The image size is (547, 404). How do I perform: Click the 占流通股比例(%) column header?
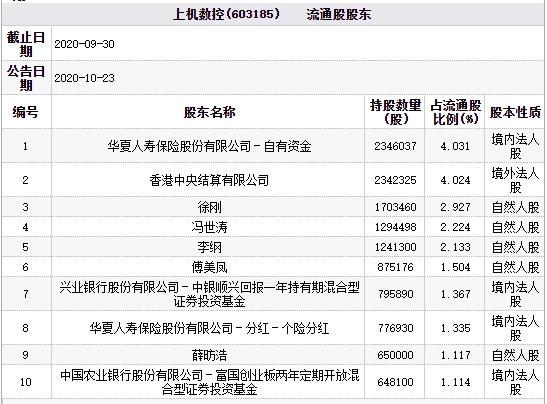click(x=455, y=112)
